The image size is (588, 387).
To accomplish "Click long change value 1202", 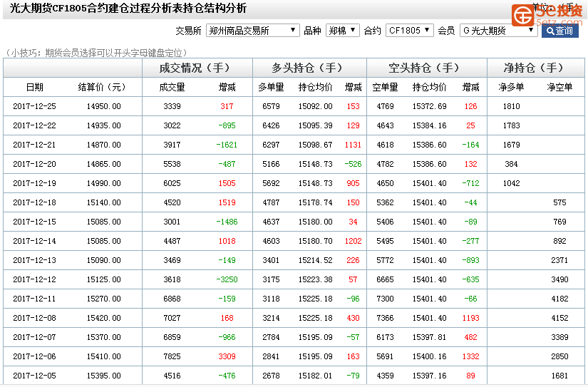I will tap(354, 241).
